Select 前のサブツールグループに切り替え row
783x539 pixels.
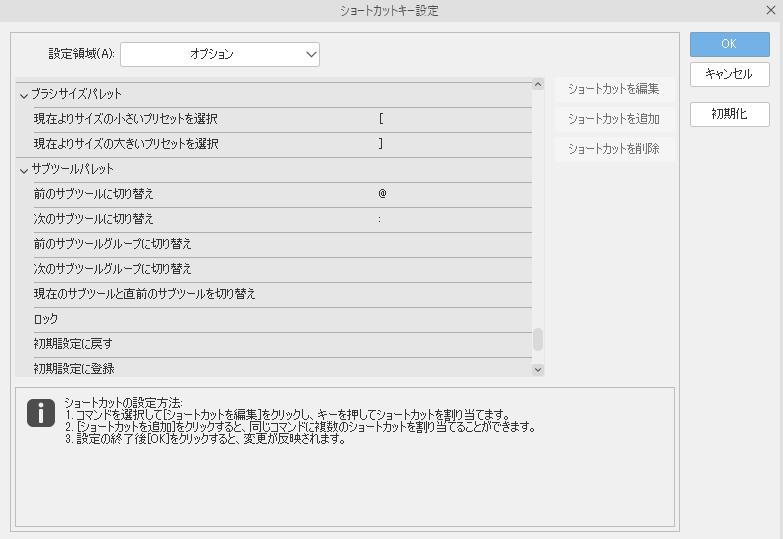(282, 245)
